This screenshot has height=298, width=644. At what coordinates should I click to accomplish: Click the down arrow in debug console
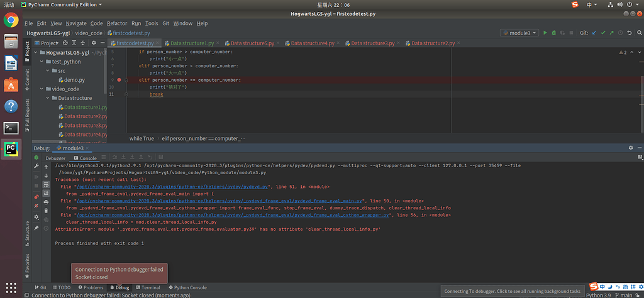[46, 175]
